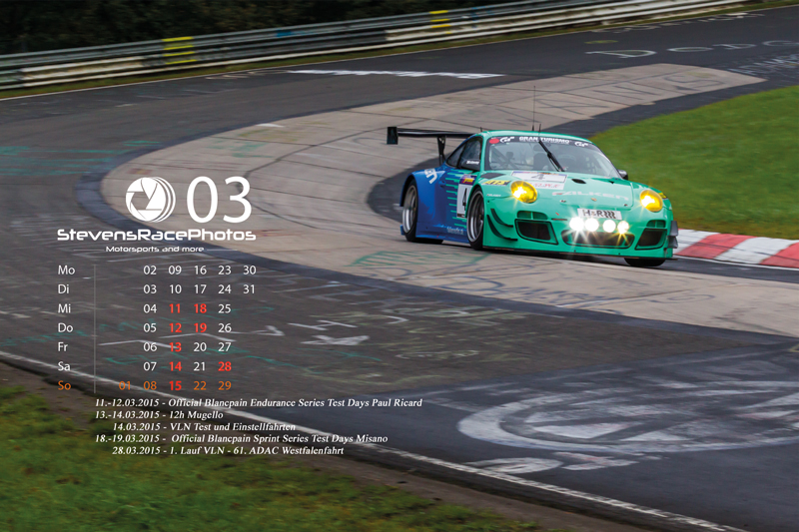Viewport: 799px width, 532px height.
Task: Select the Mi weekday label
Action: pos(64,308)
